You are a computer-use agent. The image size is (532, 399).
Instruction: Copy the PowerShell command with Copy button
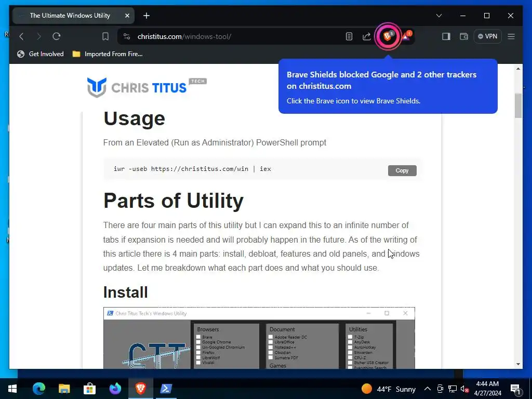(x=402, y=170)
